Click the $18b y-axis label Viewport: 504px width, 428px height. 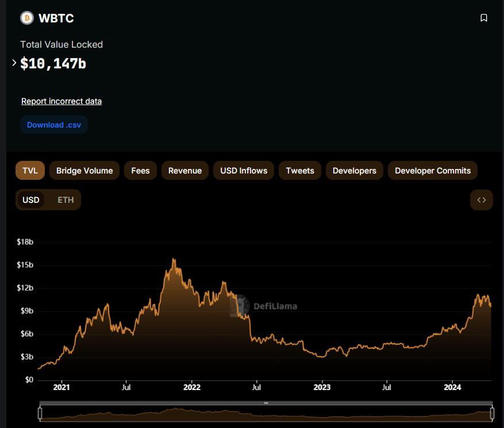point(25,242)
